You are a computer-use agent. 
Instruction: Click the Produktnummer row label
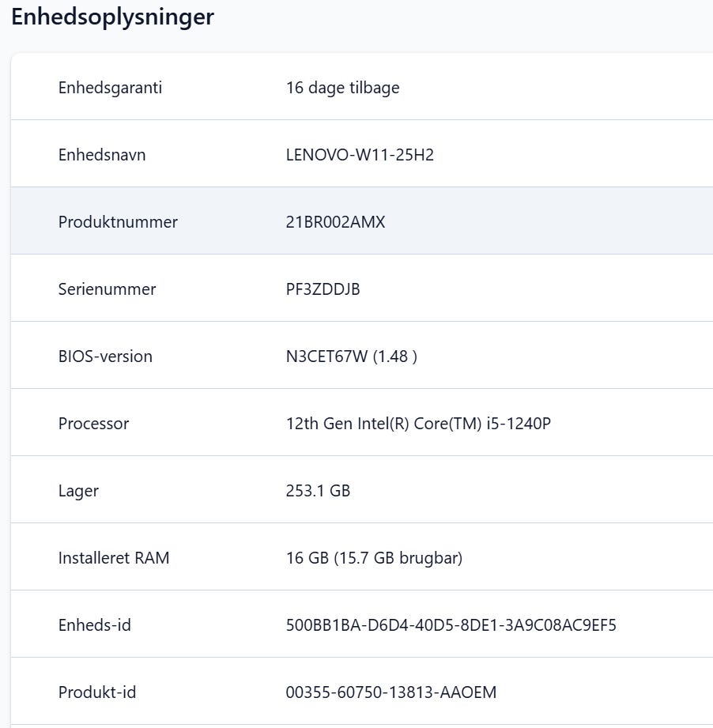coord(118,222)
